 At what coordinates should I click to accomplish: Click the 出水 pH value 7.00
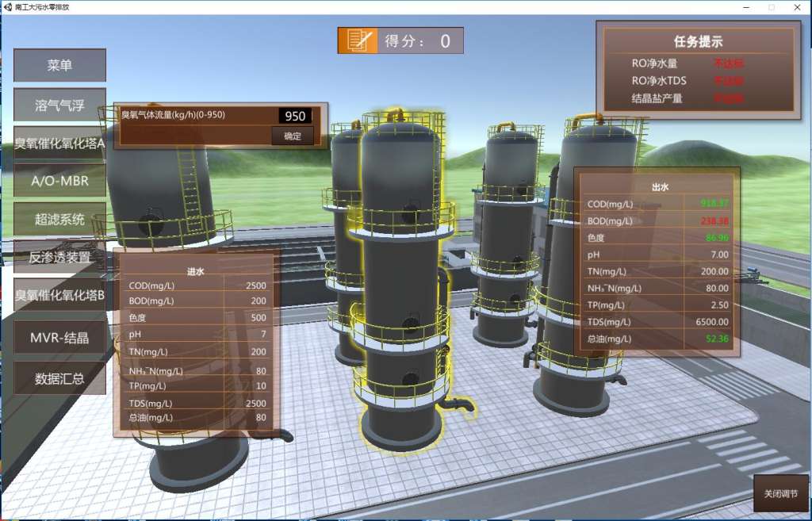tap(720, 255)
